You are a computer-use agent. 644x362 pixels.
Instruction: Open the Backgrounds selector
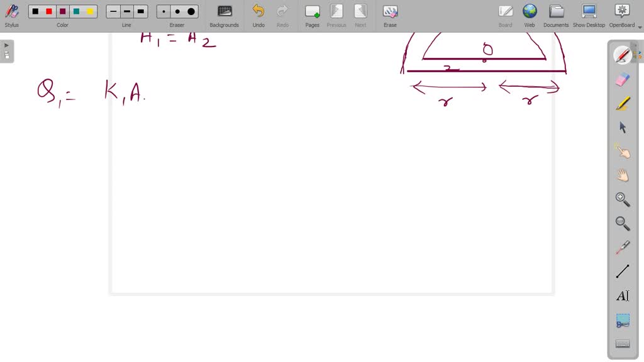[x=225, y=16]
